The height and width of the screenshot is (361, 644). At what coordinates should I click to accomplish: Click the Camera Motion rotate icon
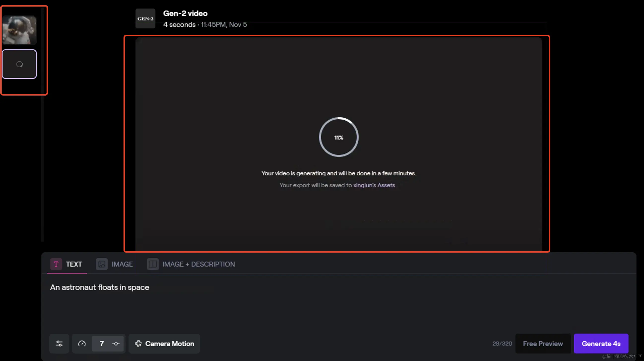click(138, 343)
